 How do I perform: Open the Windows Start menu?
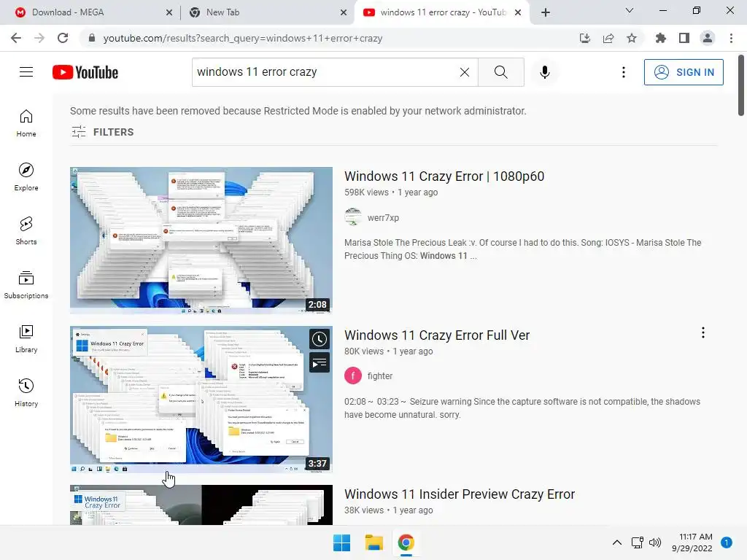341,542
